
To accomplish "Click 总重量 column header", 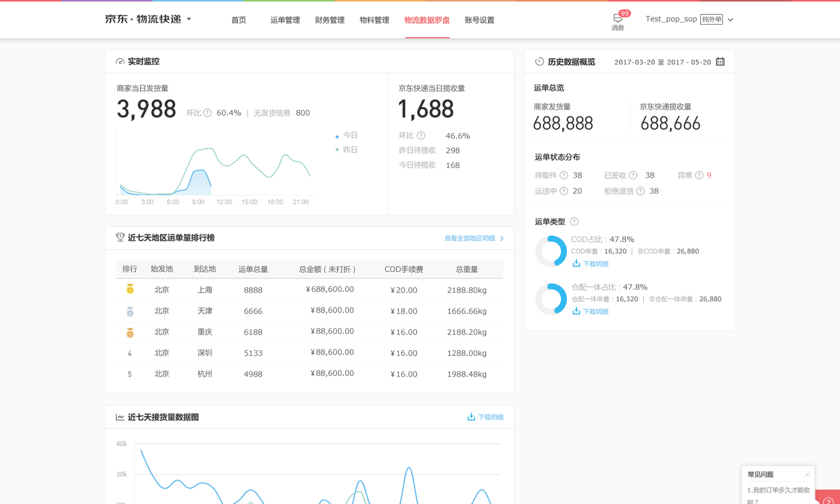I will click(467, 269).
